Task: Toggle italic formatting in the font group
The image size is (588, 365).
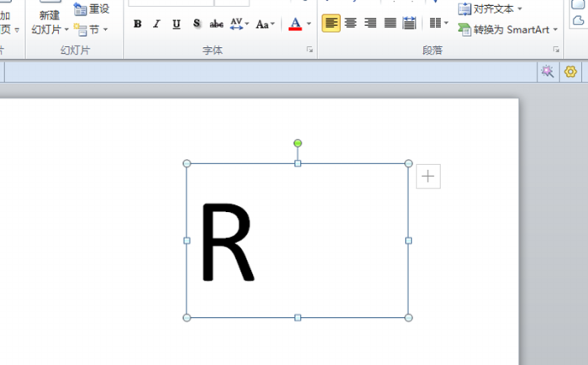Action: [x=156, y=24]
